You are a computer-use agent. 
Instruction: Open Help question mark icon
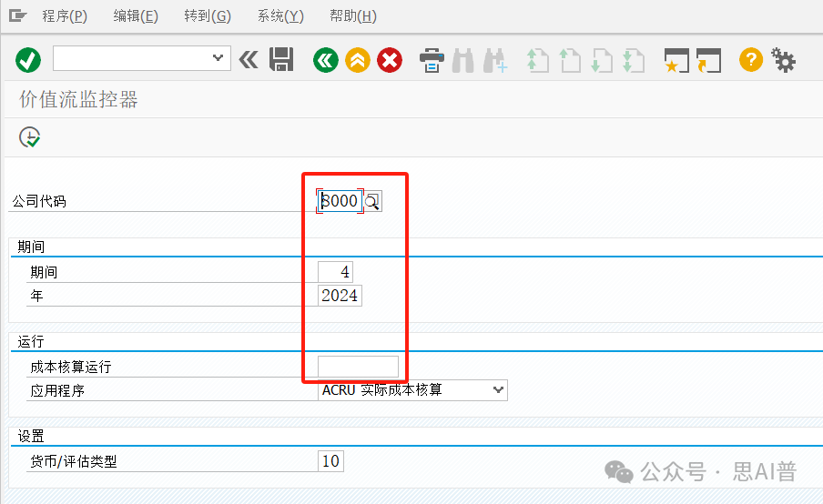pos(751,59)
